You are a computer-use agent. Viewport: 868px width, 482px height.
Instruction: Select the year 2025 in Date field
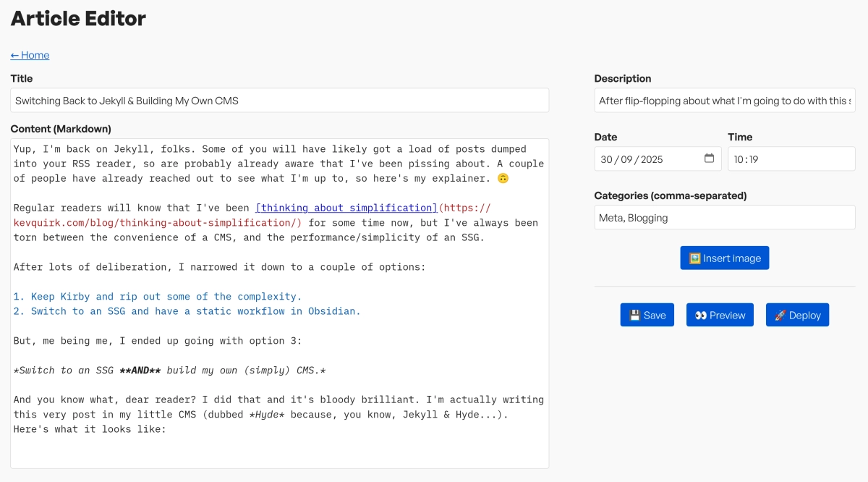click(651, 159)
